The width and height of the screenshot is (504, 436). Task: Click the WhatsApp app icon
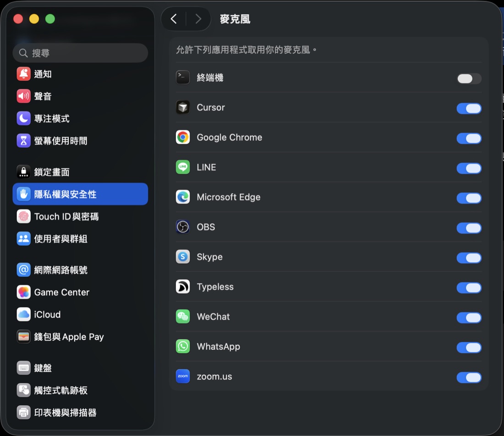point(183,347)
